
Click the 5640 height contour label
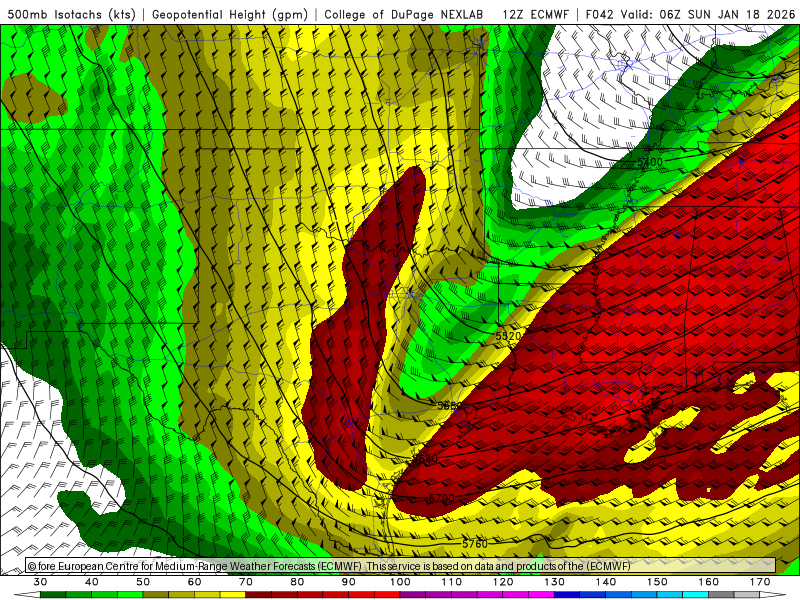[x=425, y=459]
